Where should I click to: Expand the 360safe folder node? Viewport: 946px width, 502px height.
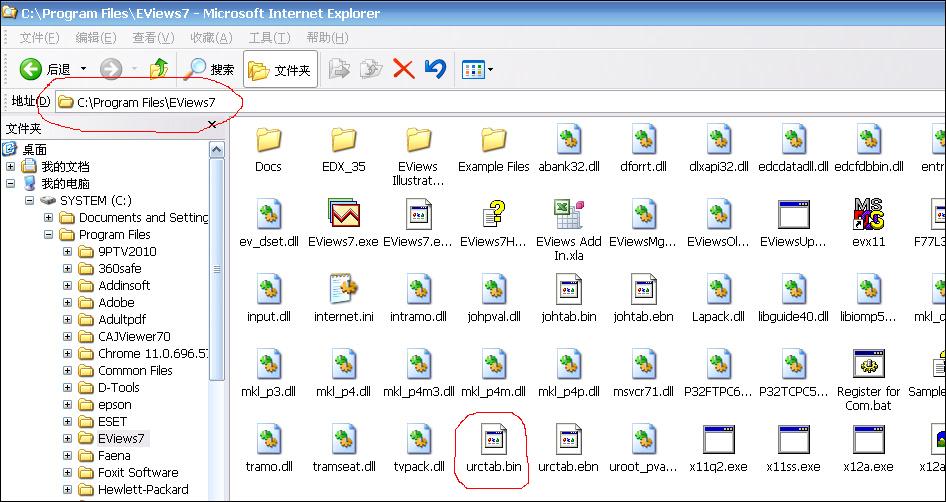[68, 268]
